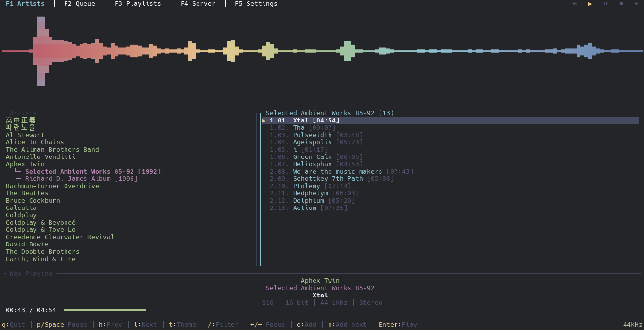Expand the Alice In Chains artist
This screenshot has width=644, height=330.
pos(35,142)
